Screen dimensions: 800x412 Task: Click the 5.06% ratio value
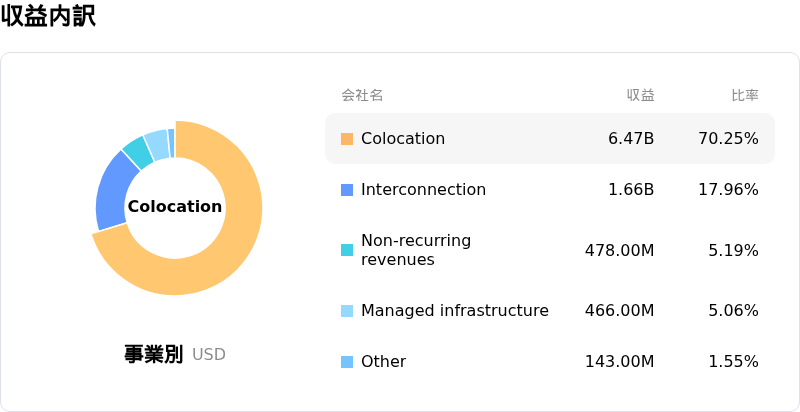click(734, 311)
